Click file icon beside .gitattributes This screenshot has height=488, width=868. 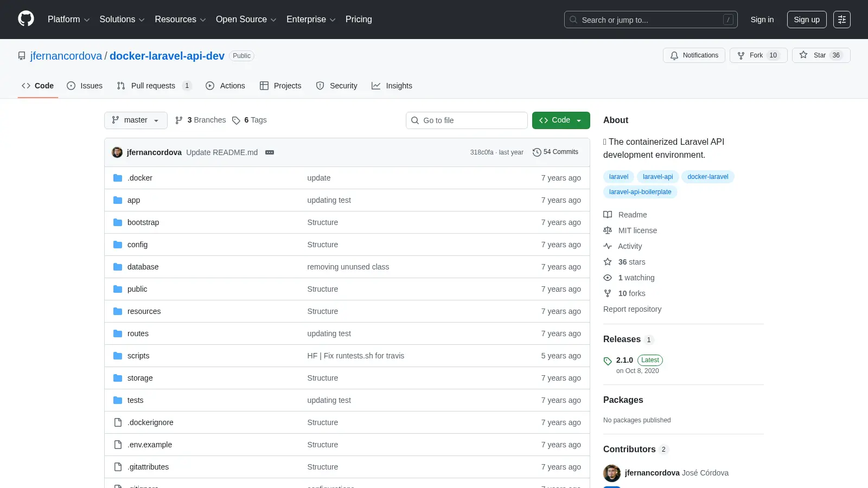pyautogui.click(x=118, y=467)
